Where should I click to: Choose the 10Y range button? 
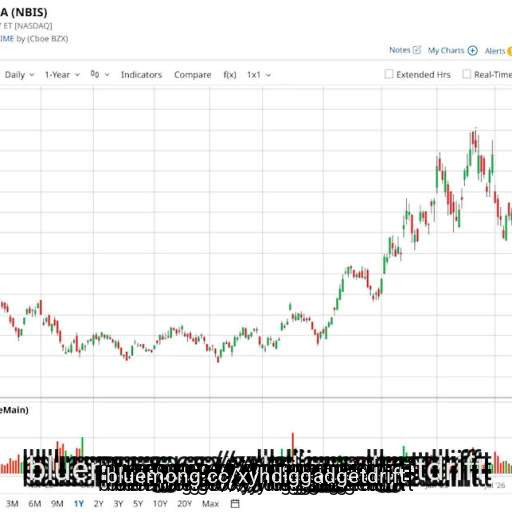pyautogui.click(x=160, y=503)
